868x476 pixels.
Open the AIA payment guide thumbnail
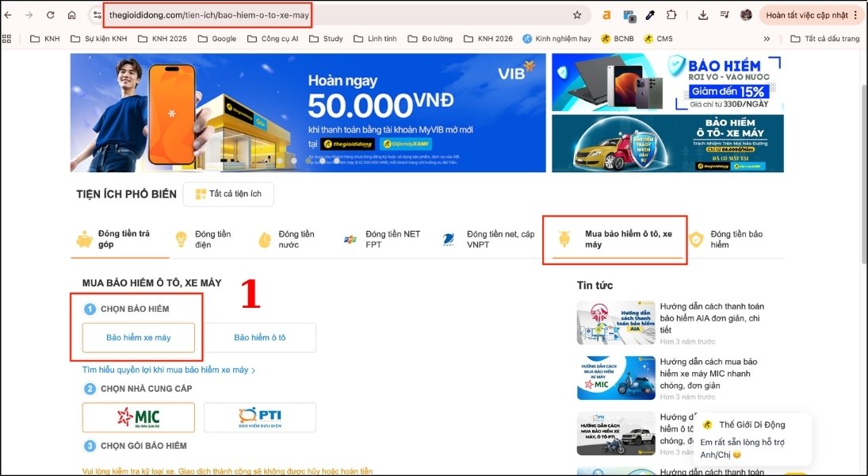click(616, 323)
